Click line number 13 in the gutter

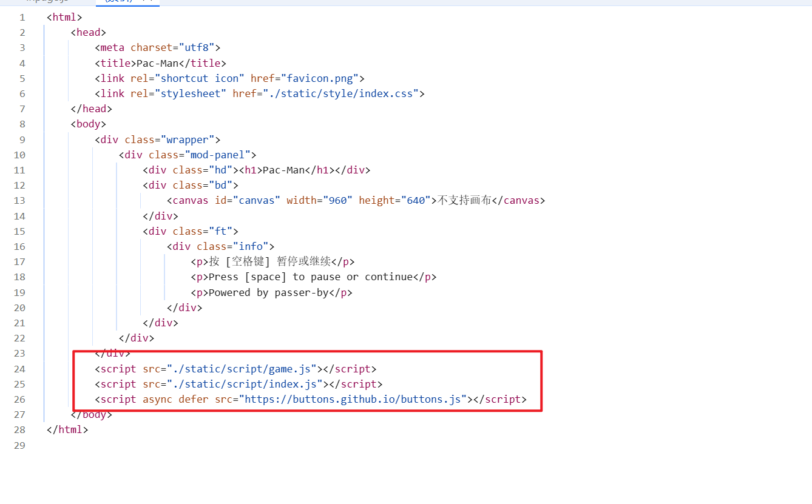click(19, 201)
